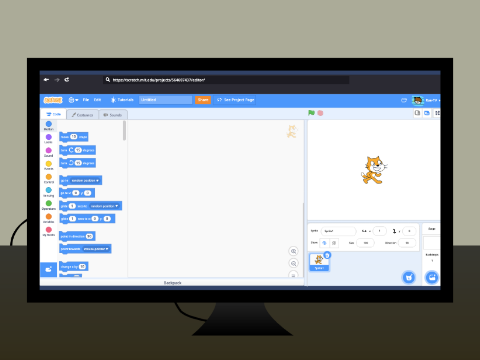The width and height of the screenshot is (480, 360).
Task: Switch to large stage layout
Action: tap(427, 113)
